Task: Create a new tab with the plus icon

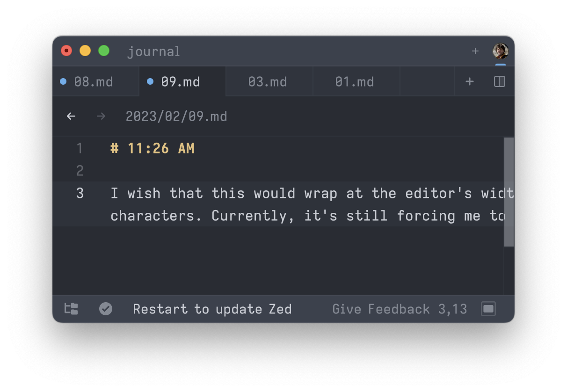Action: [469, 81]
